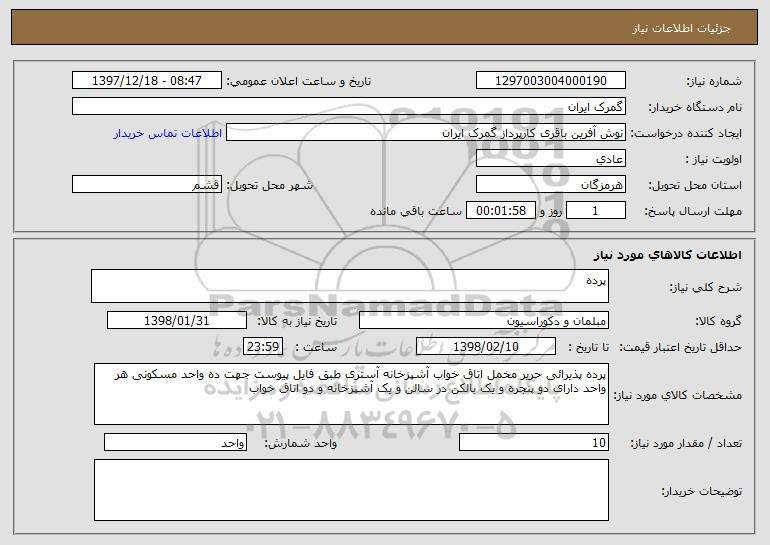Screen dimensions: 770x545
Task: Select the شماره نیاز field 1297003004000190
Action: coord(550,81)
